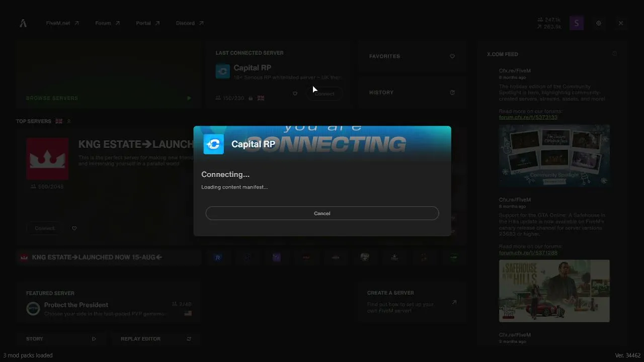Open the forum.cfx.re/t/5373133 link
The height and width of the screenshot is (362, 644).
(x=528, y=117)
